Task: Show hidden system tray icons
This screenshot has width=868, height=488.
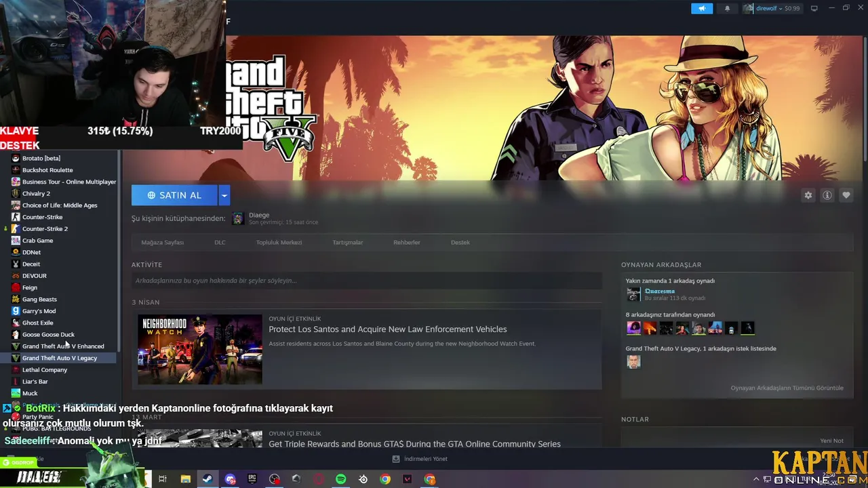Action: (756, 479)
